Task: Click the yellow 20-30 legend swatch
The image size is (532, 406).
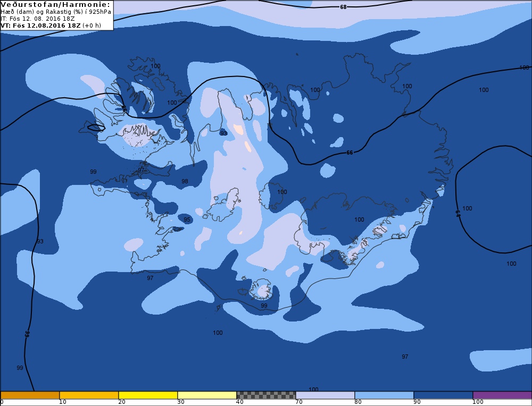Action: [148, 395]
